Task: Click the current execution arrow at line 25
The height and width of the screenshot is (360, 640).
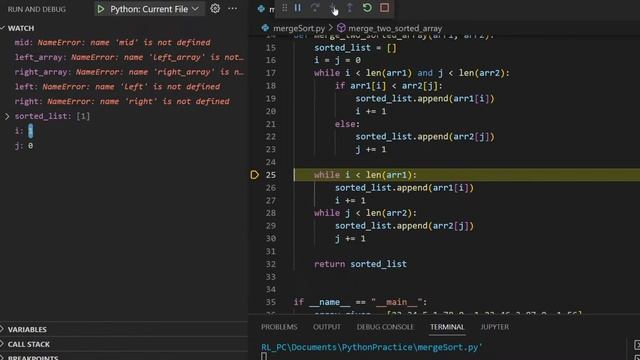Action: tap(254, 175)
